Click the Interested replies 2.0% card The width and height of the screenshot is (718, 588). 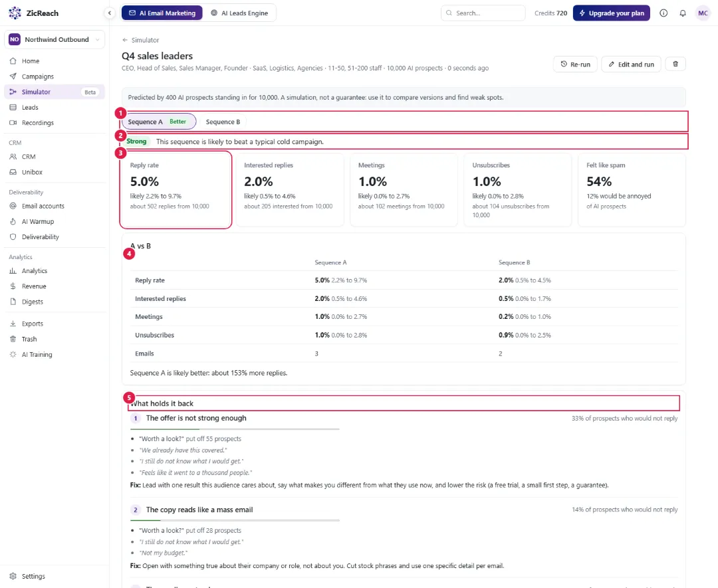point(290,190)
